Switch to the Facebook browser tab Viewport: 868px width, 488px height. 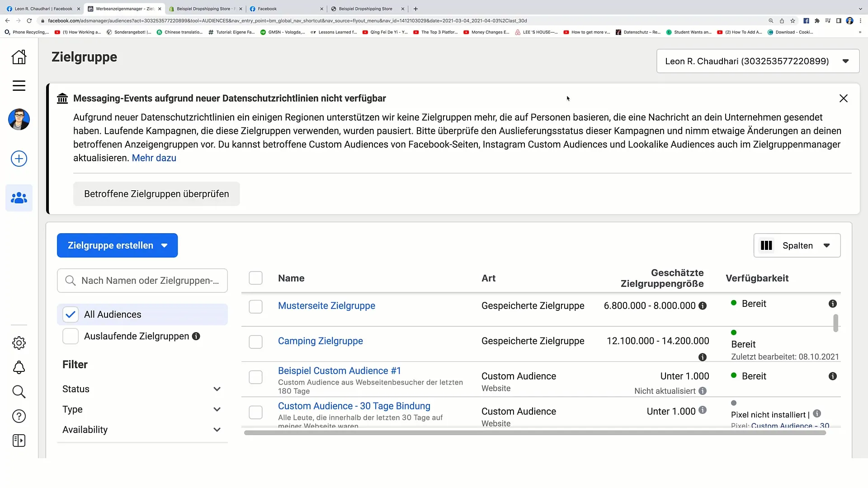(x=286, y=9)
